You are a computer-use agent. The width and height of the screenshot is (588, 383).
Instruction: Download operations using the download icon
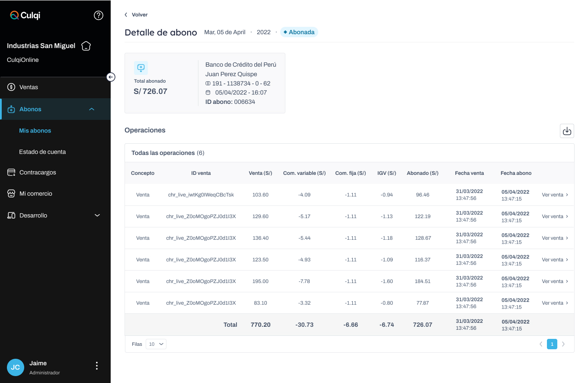(567, 131)
